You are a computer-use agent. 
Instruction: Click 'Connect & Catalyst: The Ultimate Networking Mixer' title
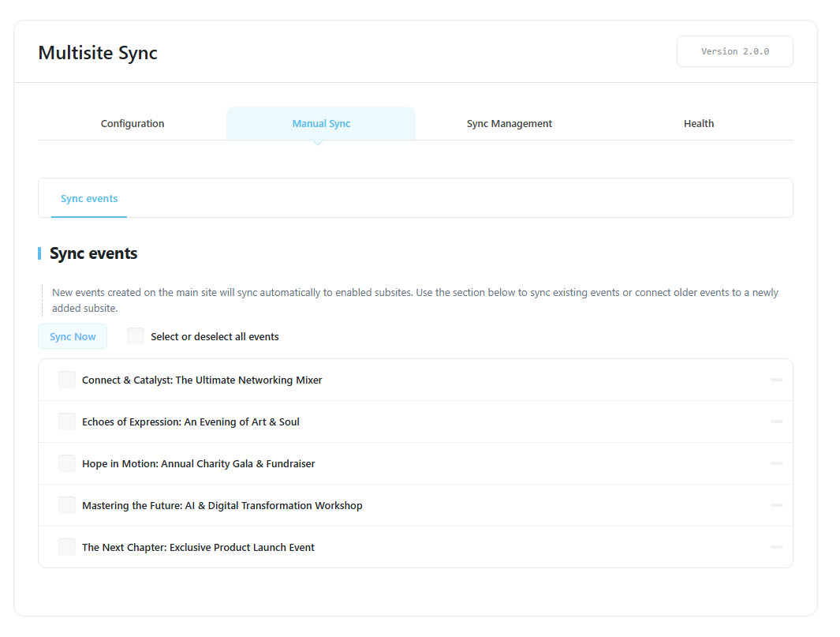(202, 380)
